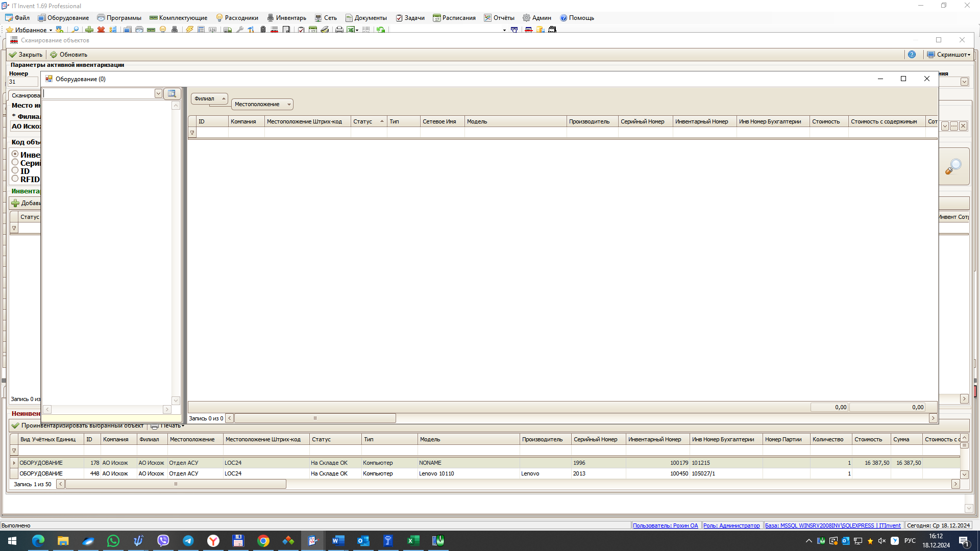Open the Админ menu
The image size is (980, 551).
pyautogui.click(x=536, y=18)
